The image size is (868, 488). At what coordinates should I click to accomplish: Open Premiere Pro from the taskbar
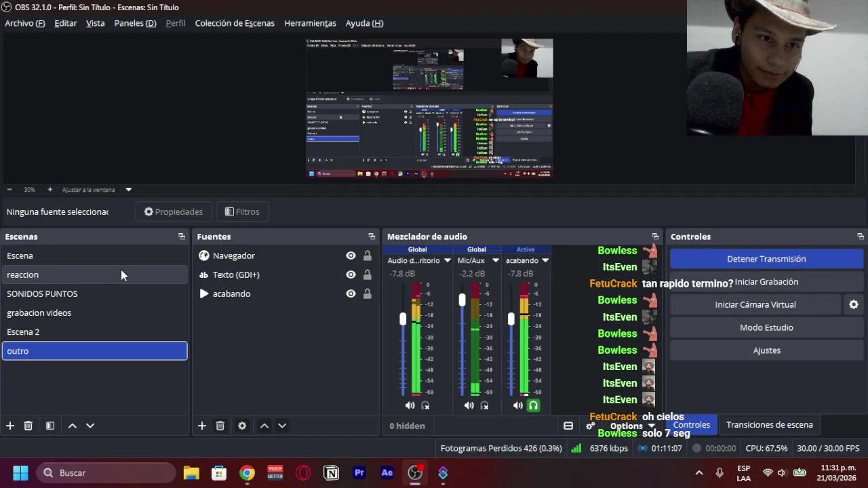pos(359,472)
